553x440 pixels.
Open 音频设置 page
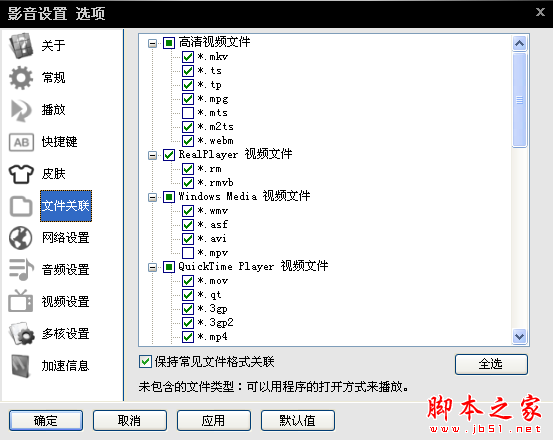[66, 270]
